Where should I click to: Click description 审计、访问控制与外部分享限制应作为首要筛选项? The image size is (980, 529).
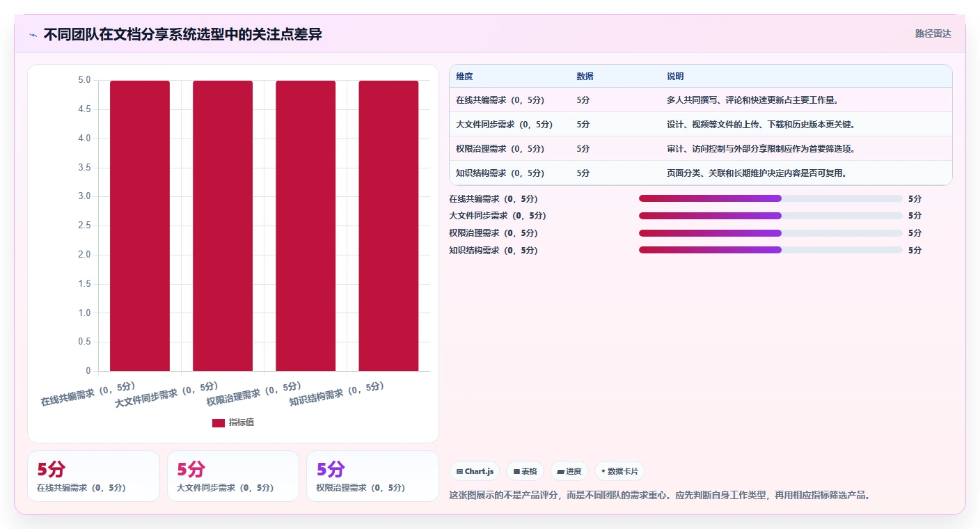pyautogui.click(x=761, y=149)
